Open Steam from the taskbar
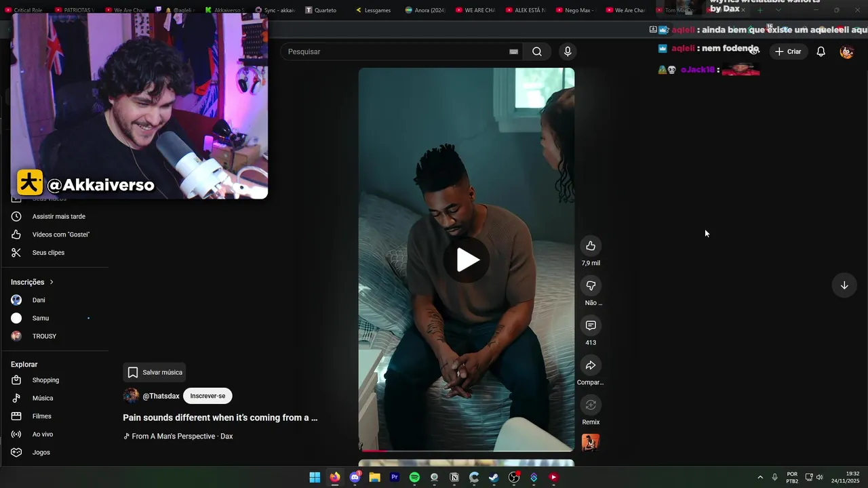 (494, 477)
